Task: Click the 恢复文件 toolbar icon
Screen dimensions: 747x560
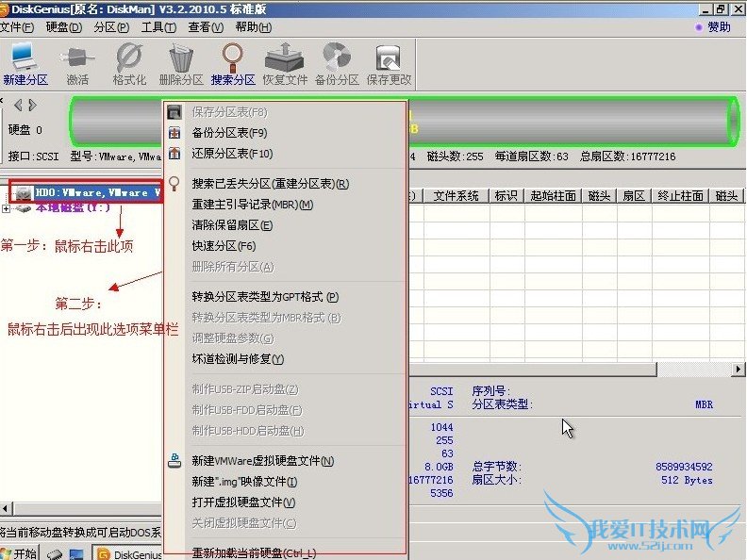Action: click(285, 64)
